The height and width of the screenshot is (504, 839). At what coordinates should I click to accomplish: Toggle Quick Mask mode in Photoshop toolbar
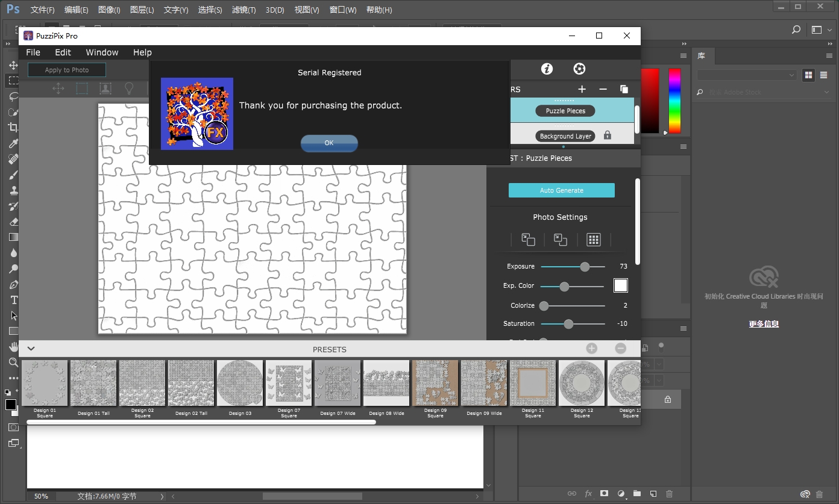(13, 427)
